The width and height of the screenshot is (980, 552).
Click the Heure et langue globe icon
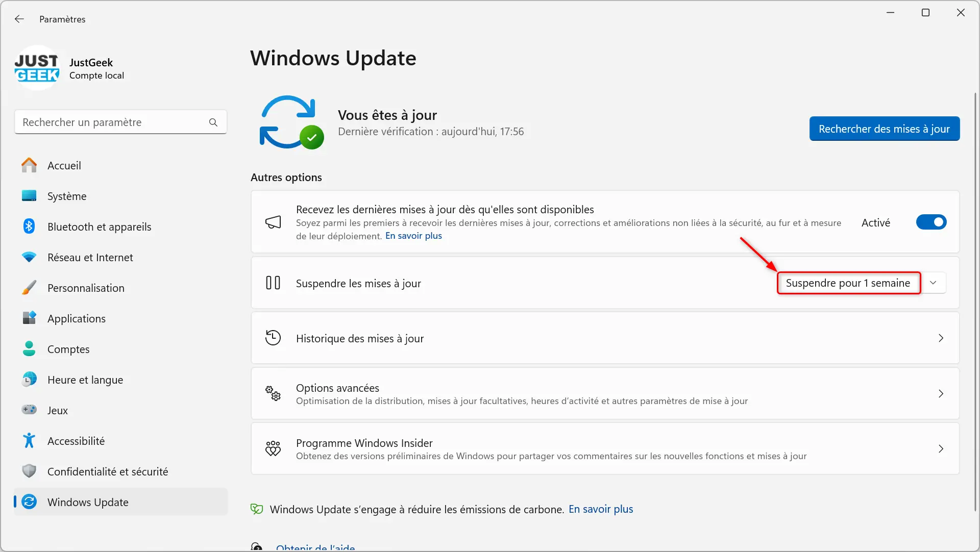(x=29, y=380)
